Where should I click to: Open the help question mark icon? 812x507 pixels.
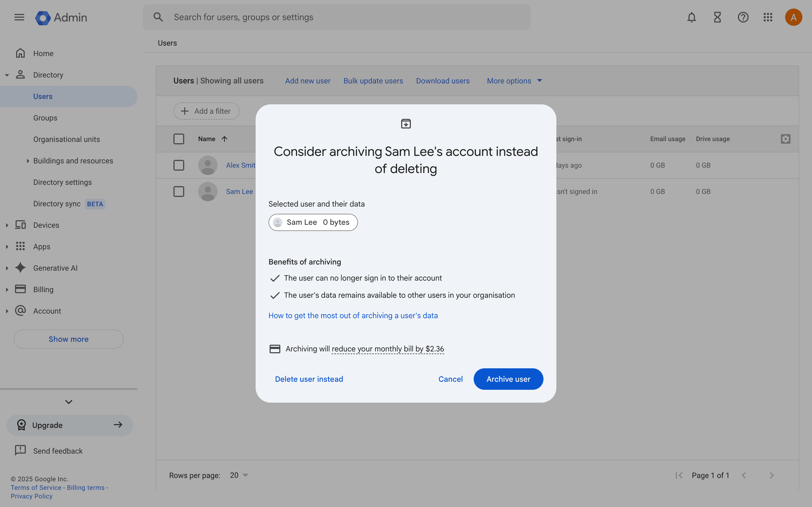tap(743, 17)
